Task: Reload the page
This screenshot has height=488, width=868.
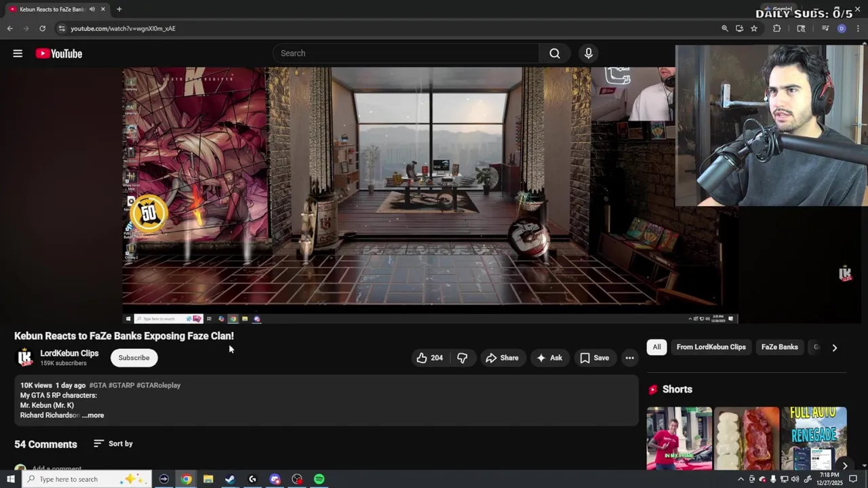Action: [x=42, y=28]
